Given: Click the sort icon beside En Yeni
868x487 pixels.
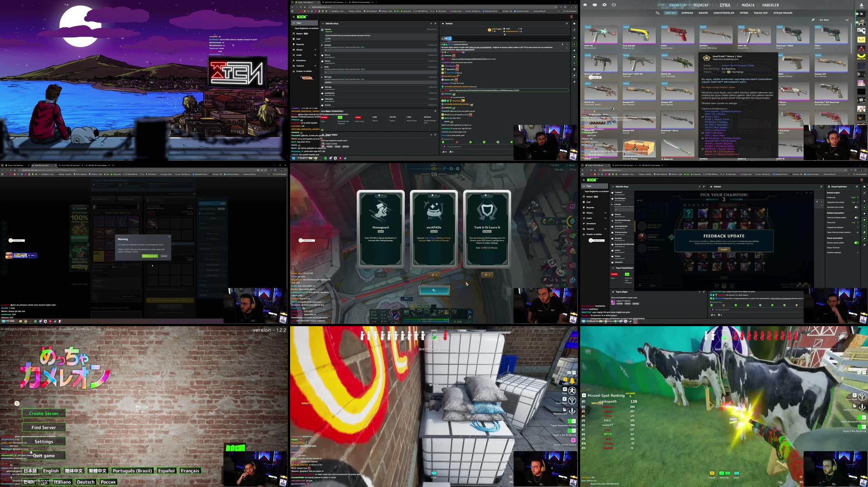Looking at the screenshot, I should 814,20.
